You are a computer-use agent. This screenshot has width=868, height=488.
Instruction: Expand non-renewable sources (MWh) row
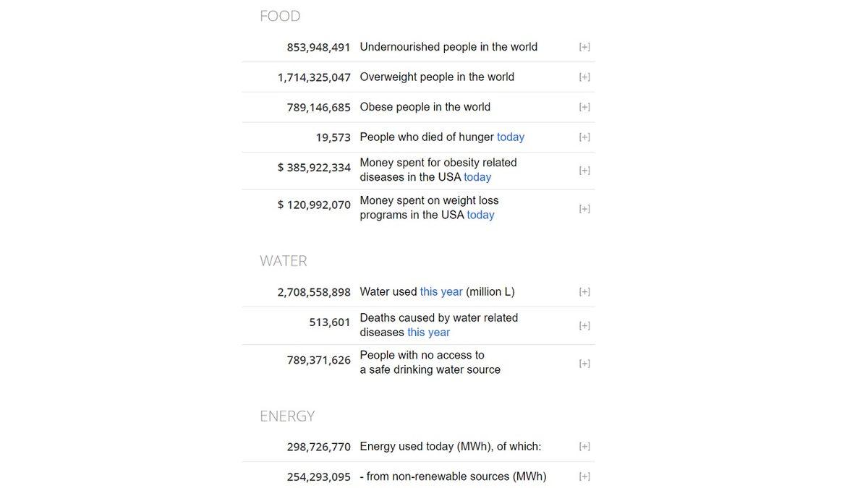pyautogui.click(x=584, y=476)
